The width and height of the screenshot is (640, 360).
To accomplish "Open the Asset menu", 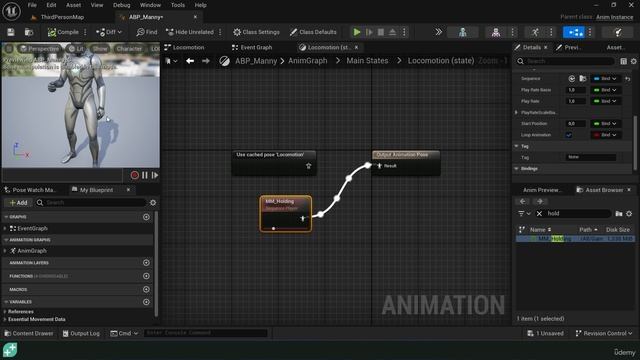I will pos(73,5).
